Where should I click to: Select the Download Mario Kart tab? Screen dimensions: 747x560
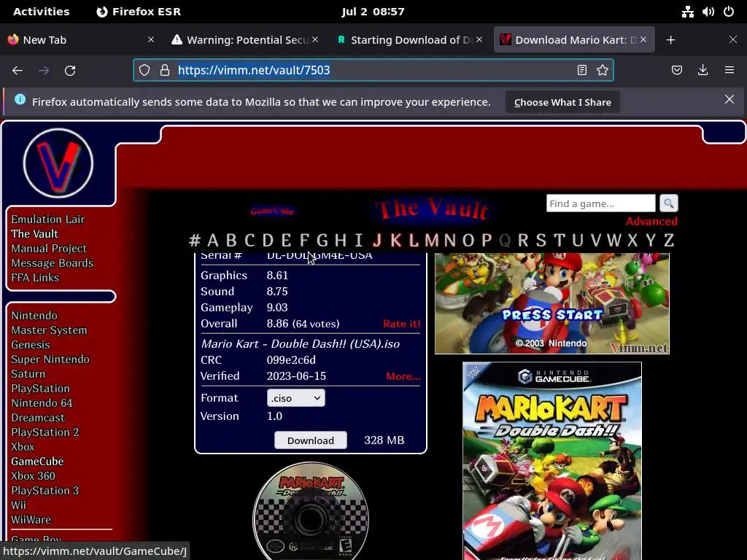pyautogui.click(x=576, y=40)
